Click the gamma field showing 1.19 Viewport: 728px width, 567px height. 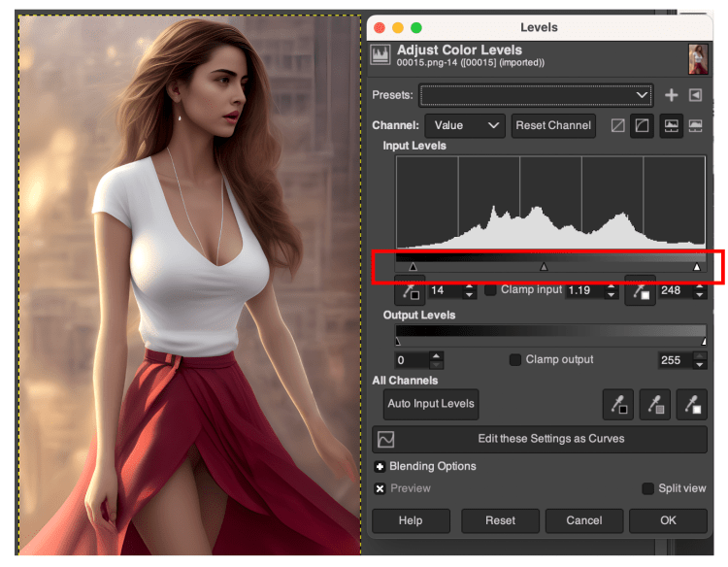[x=585, y=290]
